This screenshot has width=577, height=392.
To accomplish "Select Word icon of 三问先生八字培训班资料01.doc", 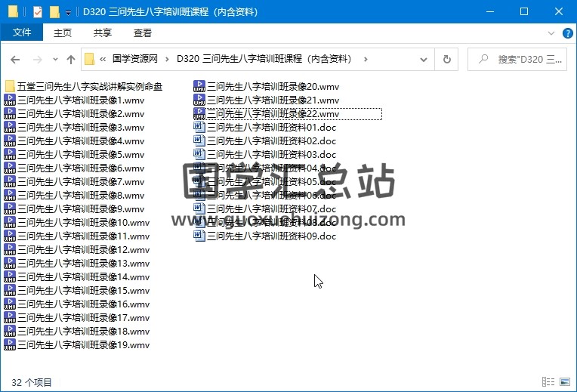I will click(x=199, y=128).
